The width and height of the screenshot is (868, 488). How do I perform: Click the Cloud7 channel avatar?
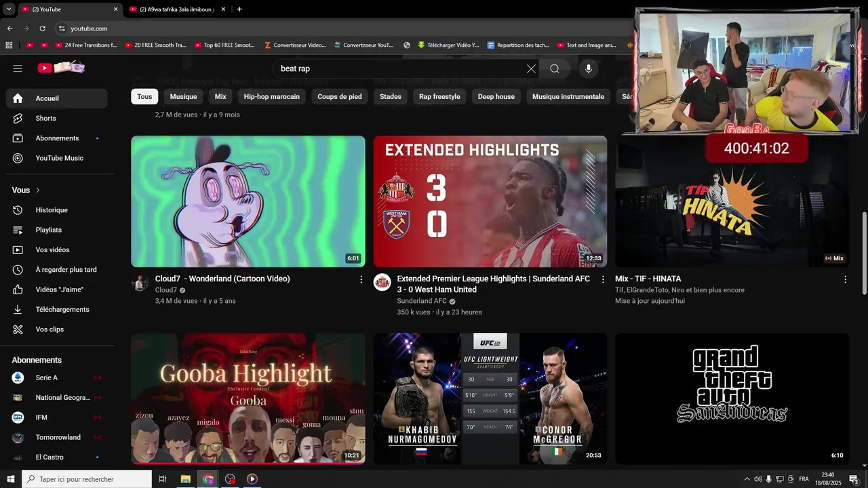click(140, 283)
